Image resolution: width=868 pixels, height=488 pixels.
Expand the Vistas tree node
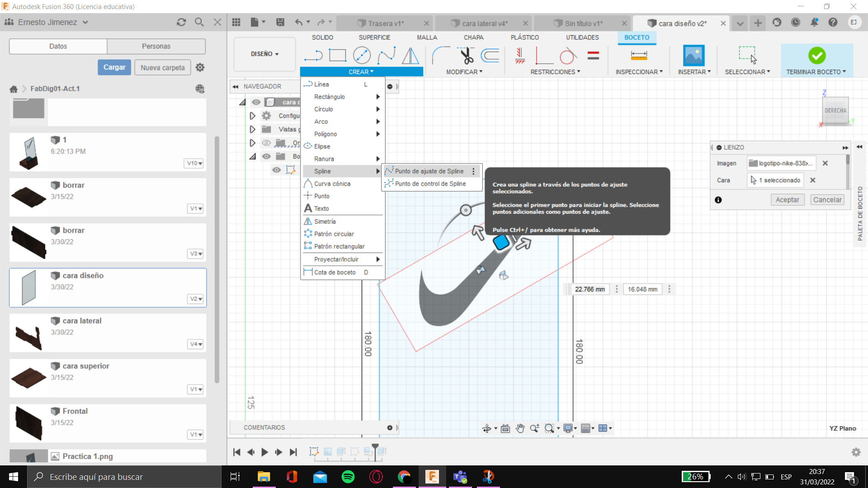252,129
